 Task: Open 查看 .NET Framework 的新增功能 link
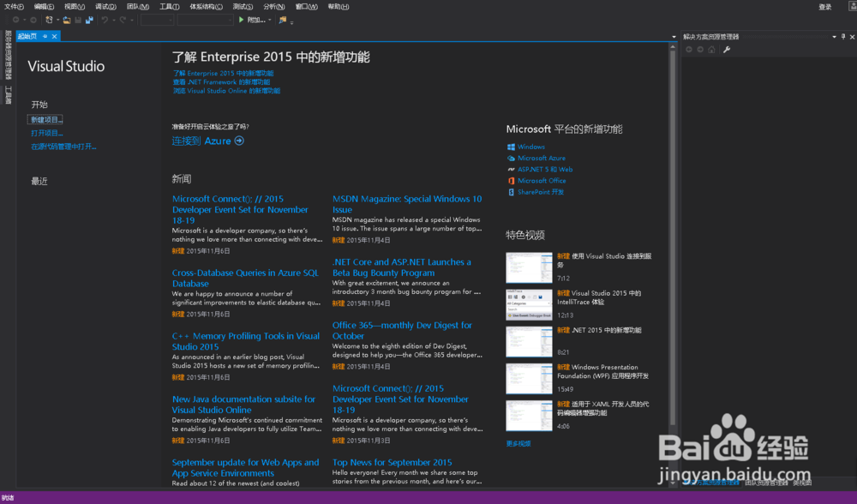pos(221,82)
